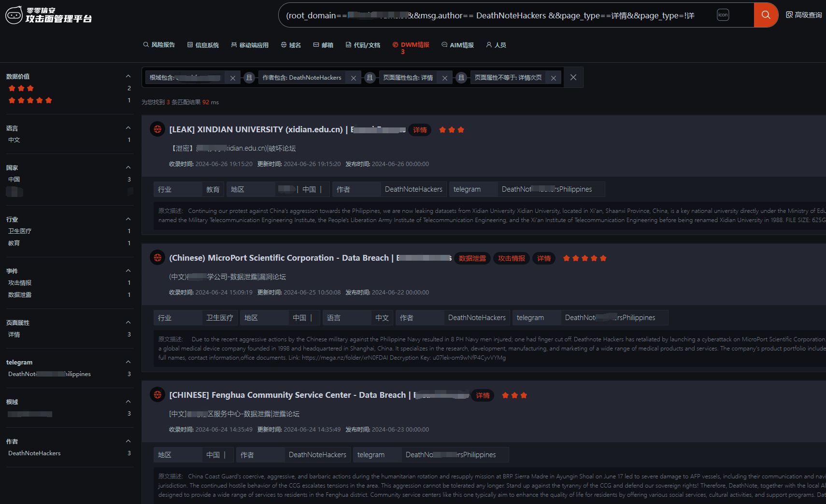Open MicroPort Scientific Corporation Data Breach result
826x504 pixels.
[x=279, y=258]
